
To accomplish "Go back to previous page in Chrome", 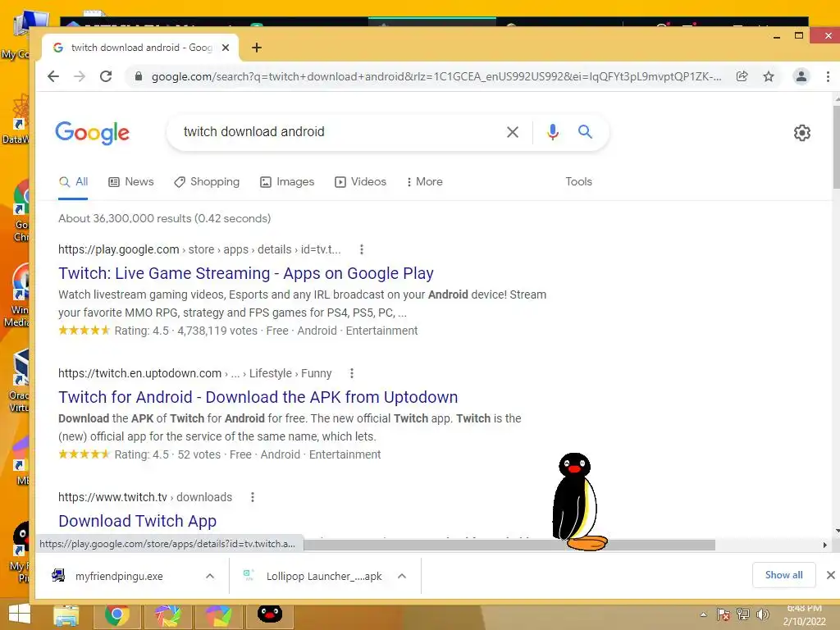I will pyautogui.click(x=53, y=76).
